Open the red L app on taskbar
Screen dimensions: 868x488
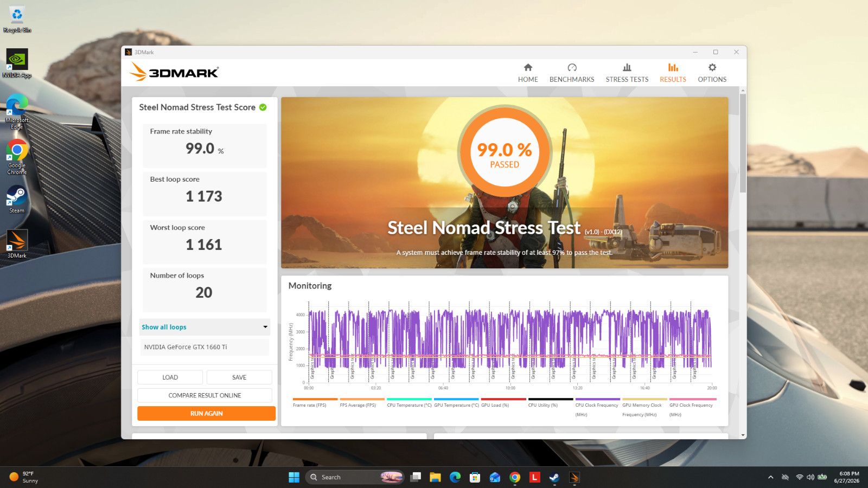pyautogui.click(x=535, y=477)
